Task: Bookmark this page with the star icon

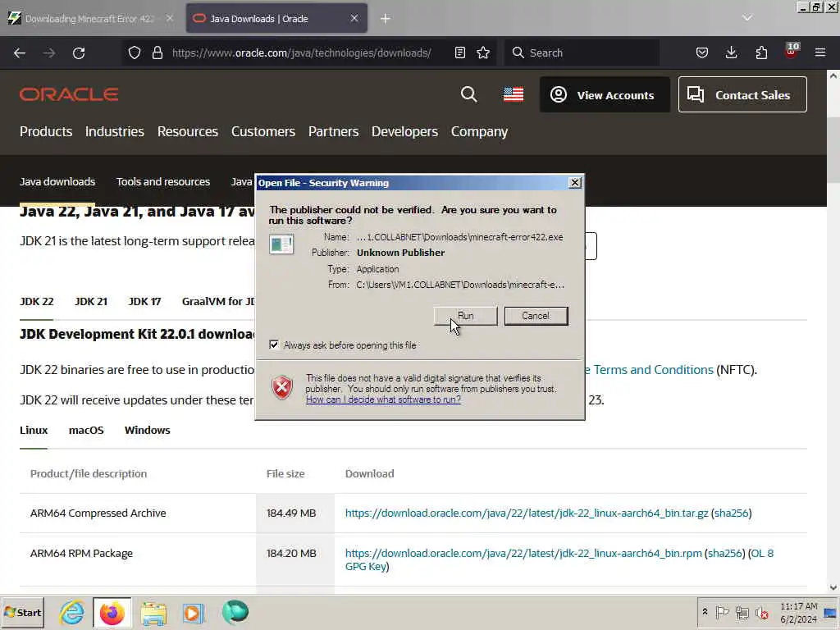Action: [483, 52]
